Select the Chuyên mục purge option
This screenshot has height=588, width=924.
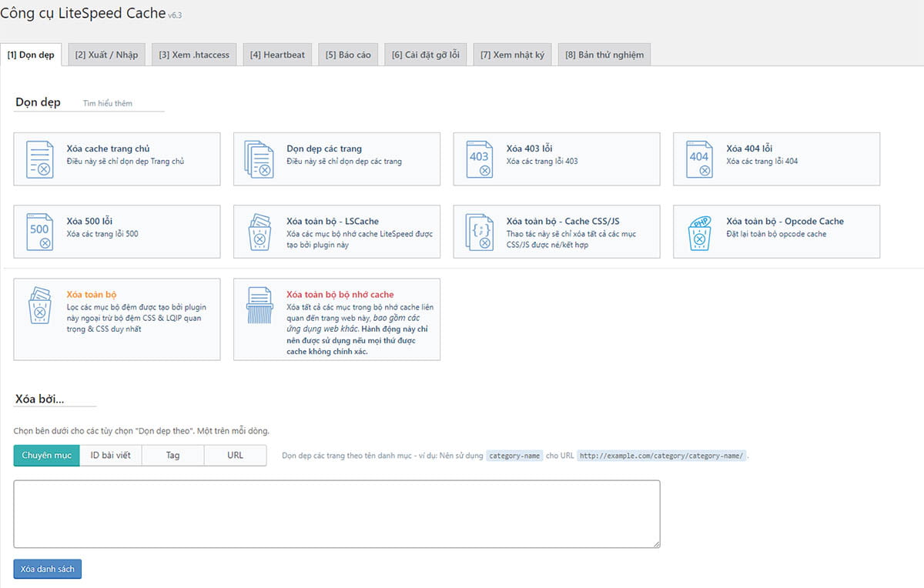click(46, 455)
